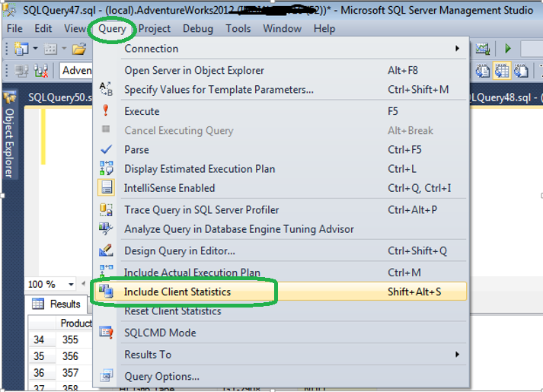The width and height of the screenshot is (543, 392).
Task: Select row header 36 in results
Action: click(x=42, y=373)
